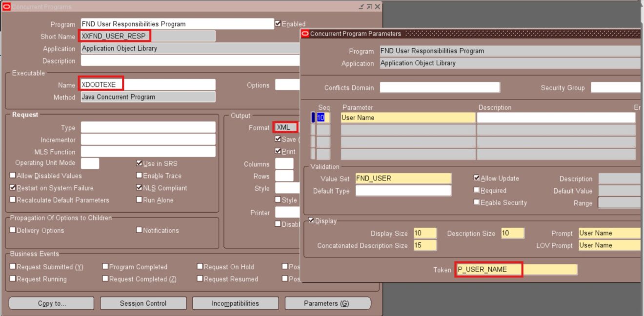Click the Incompatibilities button
Viewport: 644px width, 316px height.
pos(235,303)
